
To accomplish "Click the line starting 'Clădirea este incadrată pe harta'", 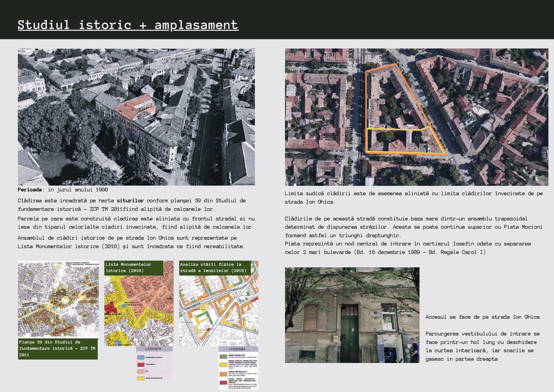I will pyautogui.click(x=132, y=201).
